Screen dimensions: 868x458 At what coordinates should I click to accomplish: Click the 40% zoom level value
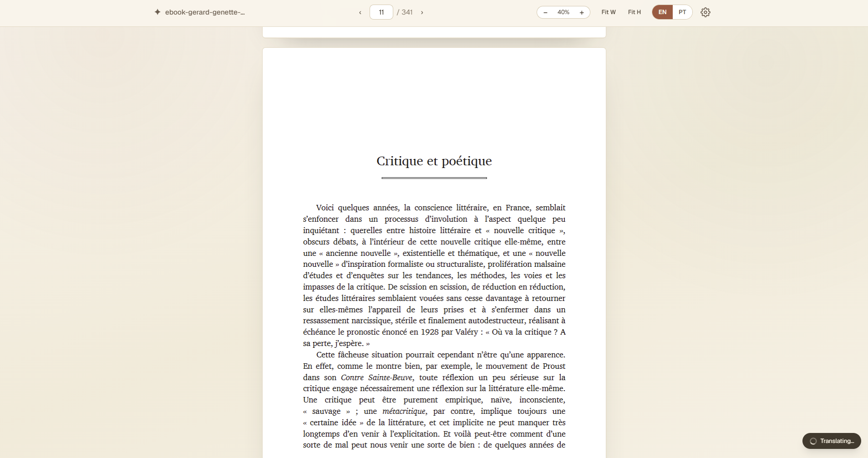(x=563, y=12)
